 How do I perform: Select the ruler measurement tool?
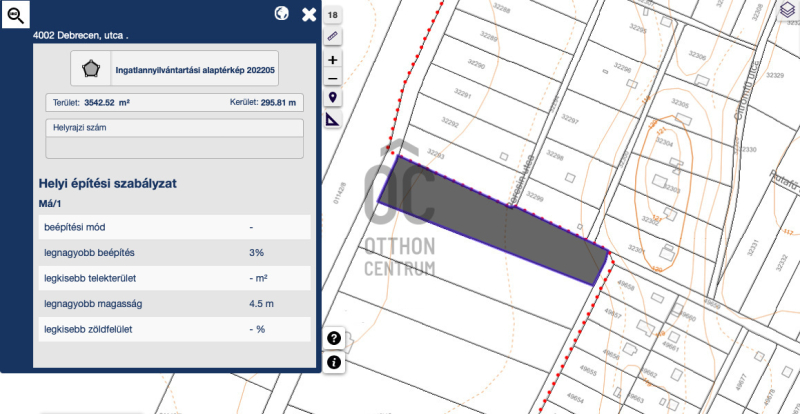[333, 36]
